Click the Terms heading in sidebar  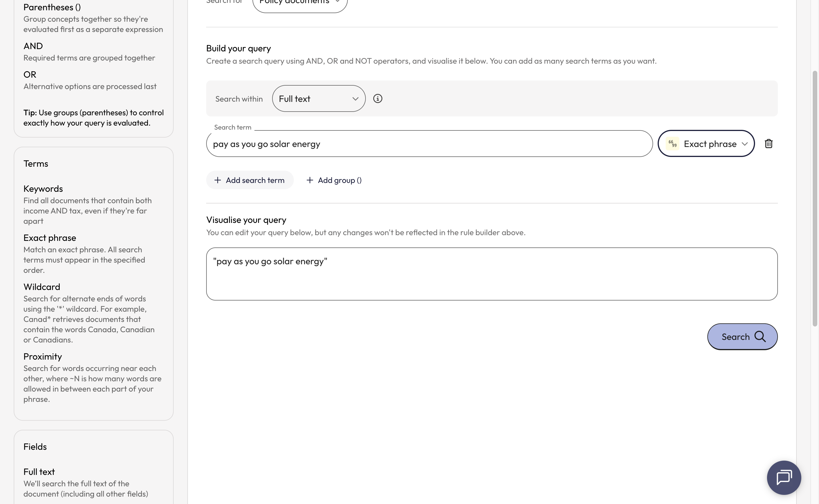[36, 164]
